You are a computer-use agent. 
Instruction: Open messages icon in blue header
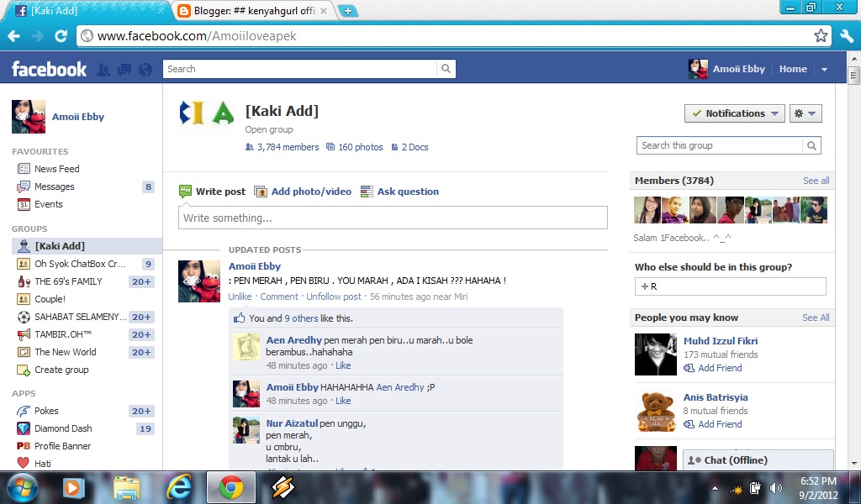(124, 69)
